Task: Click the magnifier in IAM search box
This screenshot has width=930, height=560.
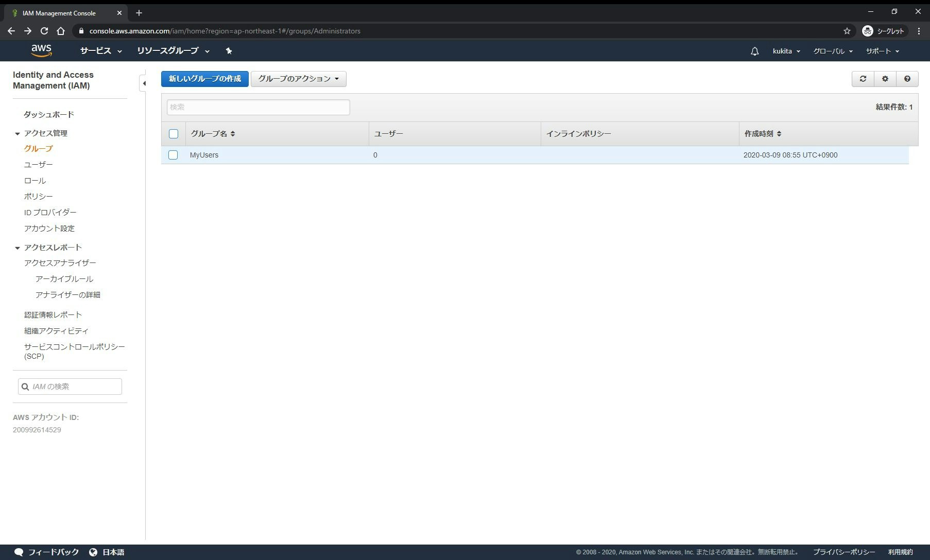Action: pyautogui.click(x=25, y=387)
